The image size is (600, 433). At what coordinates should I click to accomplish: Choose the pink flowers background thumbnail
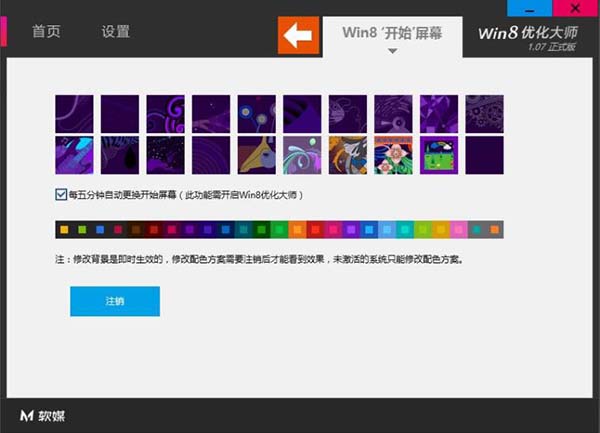[393, 155]
